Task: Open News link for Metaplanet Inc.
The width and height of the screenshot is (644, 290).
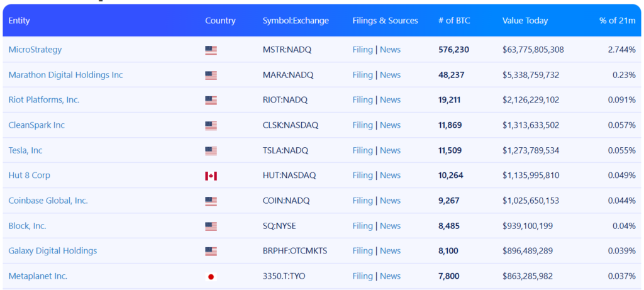Action: [x=390, y=276]
